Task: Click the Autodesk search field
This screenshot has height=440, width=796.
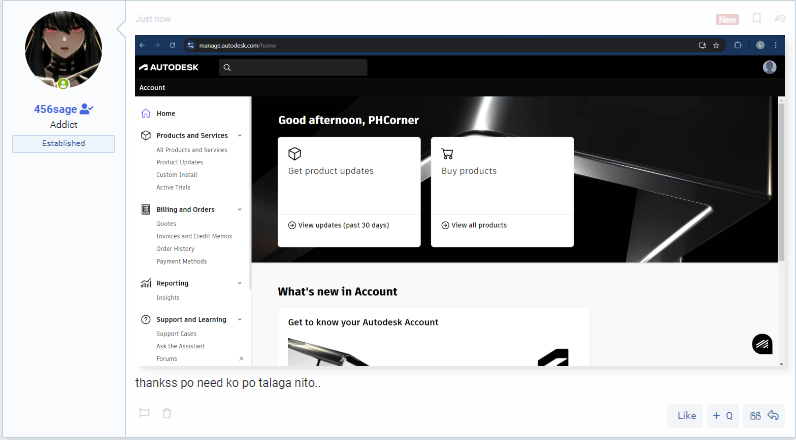Action: pyautogui.click(x=293, y=67)
